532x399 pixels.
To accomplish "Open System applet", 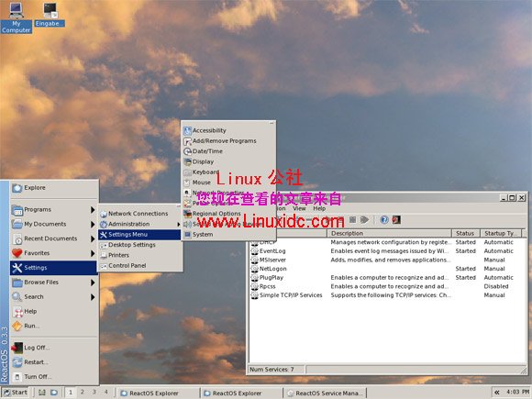I will pos(228,235).
